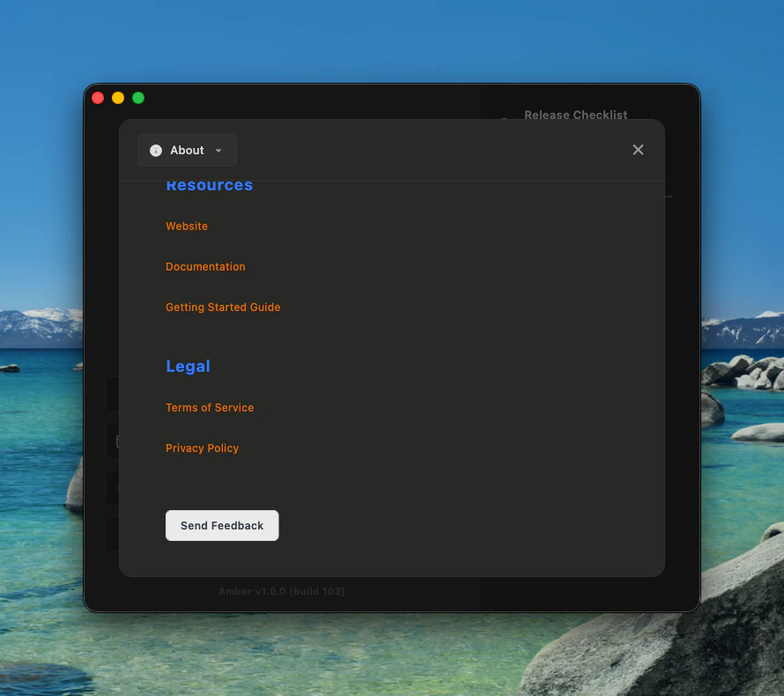The width and height of the screenshot is (784, 696).
Task: Select the About menu pill
Action: 187,150
